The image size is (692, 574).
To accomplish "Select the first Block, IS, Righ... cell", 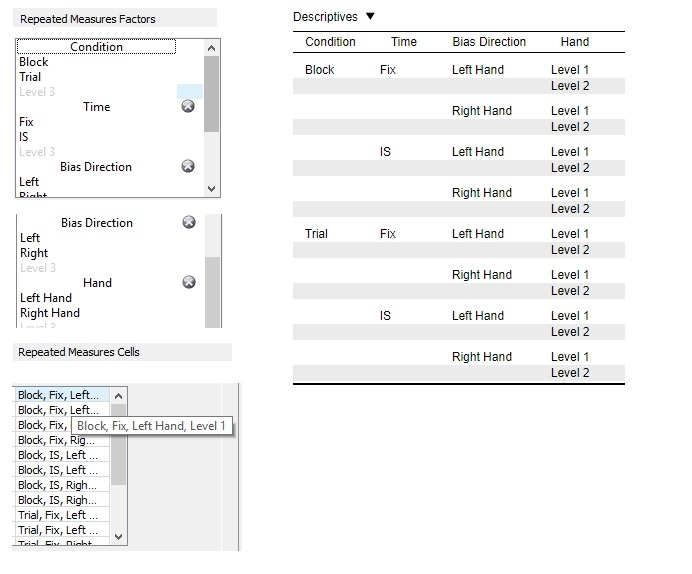I will click(x=63, y=485).
